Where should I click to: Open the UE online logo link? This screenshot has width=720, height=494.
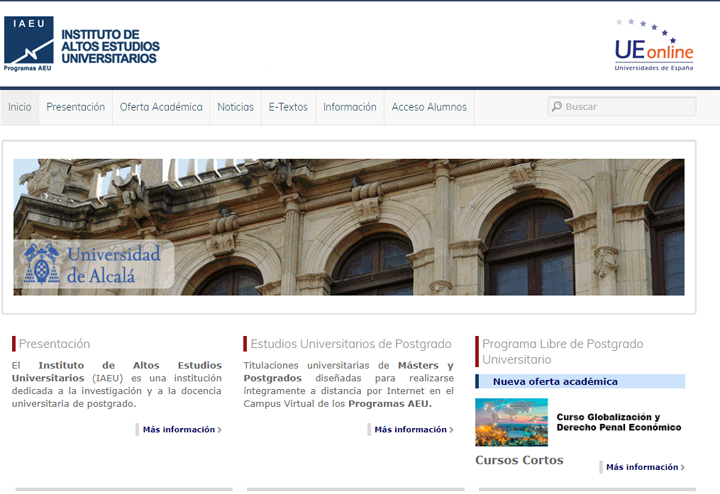tap(654, 45)
